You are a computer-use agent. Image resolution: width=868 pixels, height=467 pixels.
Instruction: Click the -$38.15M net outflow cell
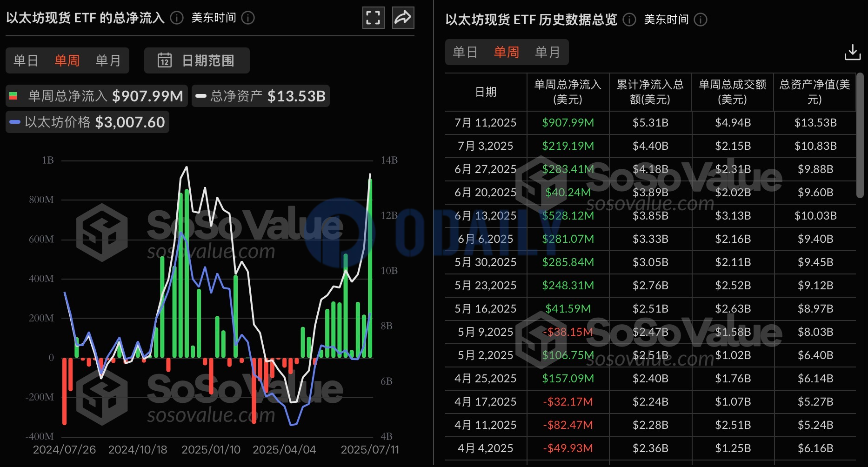coord(568,332)
